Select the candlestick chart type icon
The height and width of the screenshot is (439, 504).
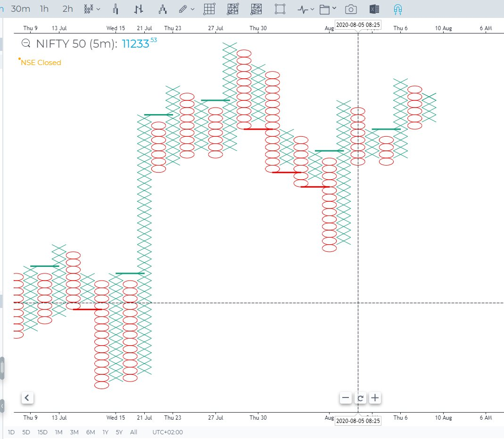[116, 9]
